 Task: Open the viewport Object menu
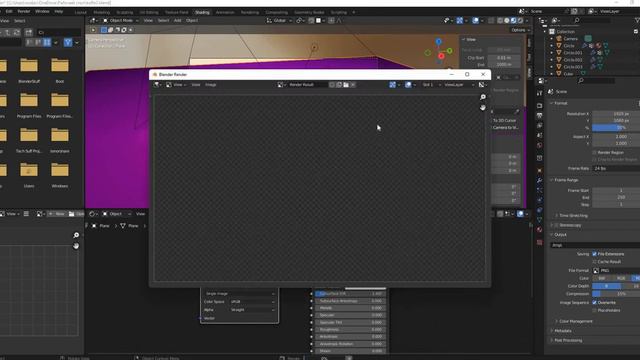[x=192, y=20]
